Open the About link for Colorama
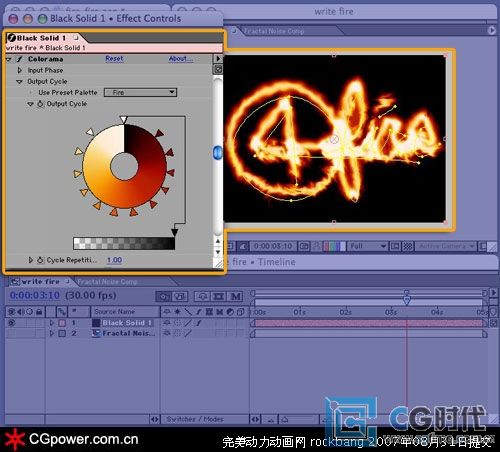500x452 pixels. (x=180, y=59)
